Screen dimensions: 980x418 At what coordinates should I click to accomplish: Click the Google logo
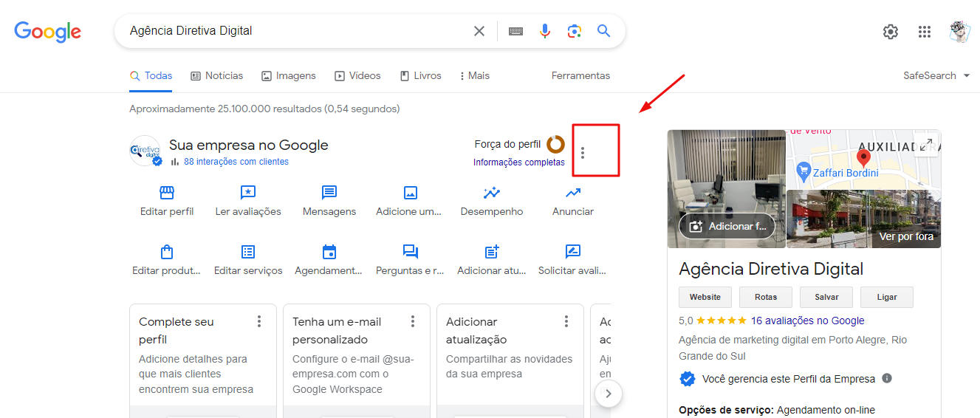(48, 31)
